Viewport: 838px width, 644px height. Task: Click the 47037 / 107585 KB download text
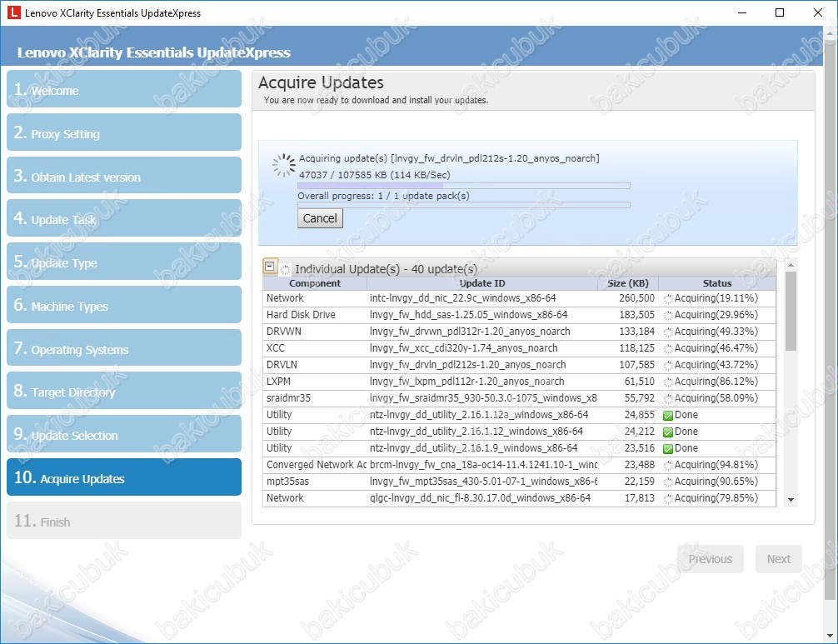click(375, 175)
